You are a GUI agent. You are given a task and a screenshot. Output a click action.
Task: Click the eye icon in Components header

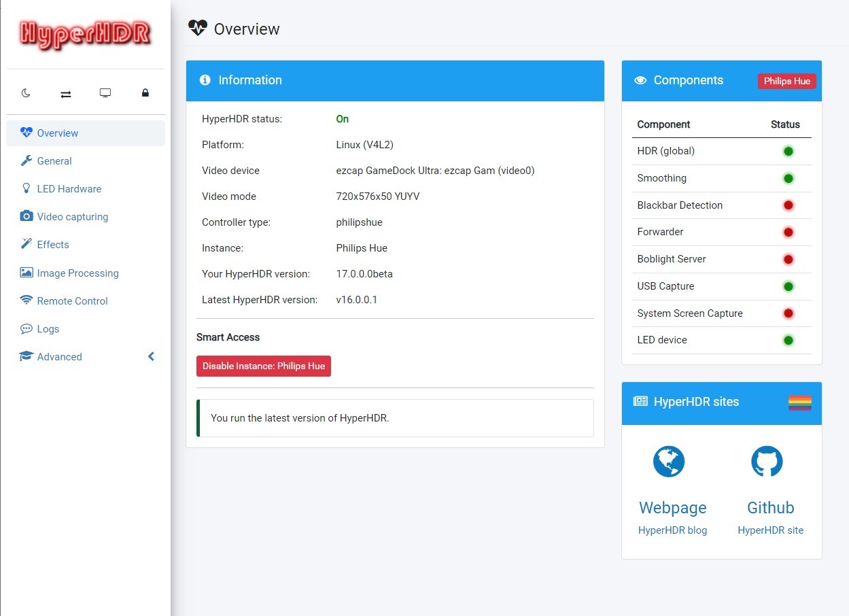tap(640, 80)
